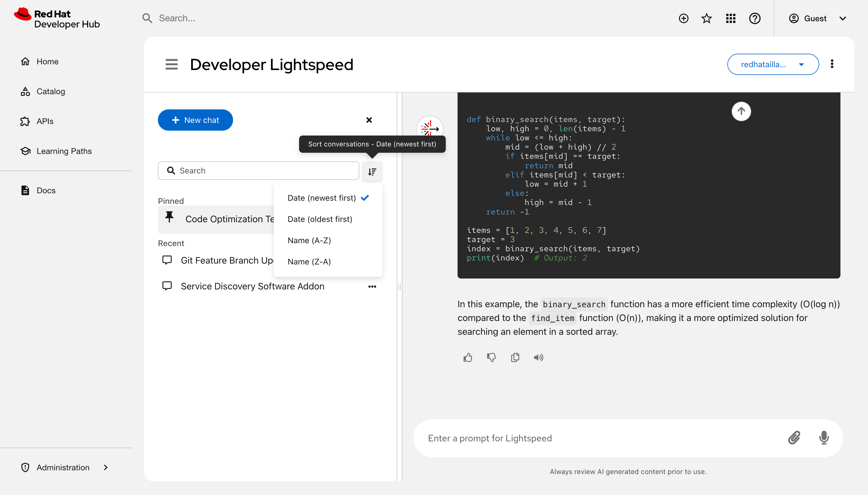868x495 pixels.
Task: Open Service Discovery Software Addon conversation
Action: (x=252, y=286)
